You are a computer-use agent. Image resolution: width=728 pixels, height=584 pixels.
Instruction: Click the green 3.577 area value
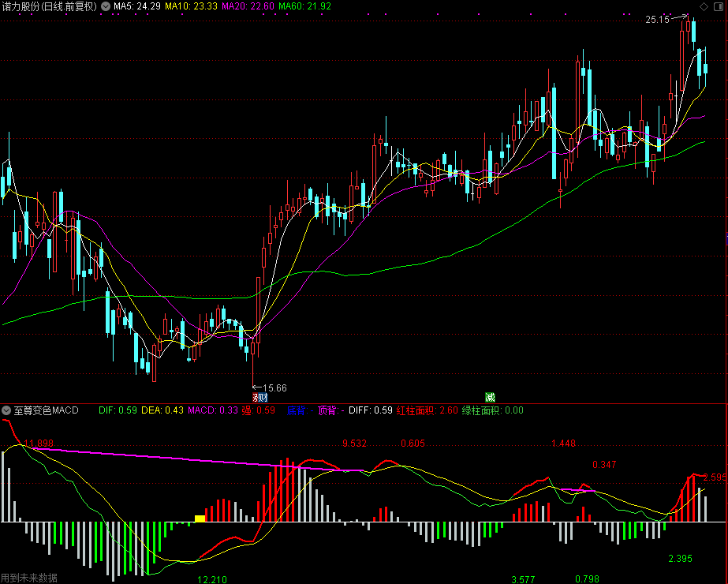click(x=523, y=579)
